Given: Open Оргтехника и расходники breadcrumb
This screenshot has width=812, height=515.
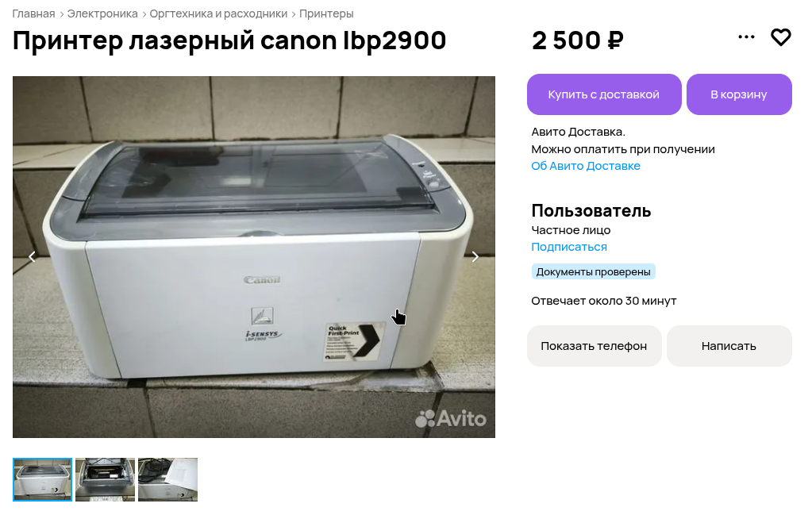Looking at the screenshot, I should 218,14.
